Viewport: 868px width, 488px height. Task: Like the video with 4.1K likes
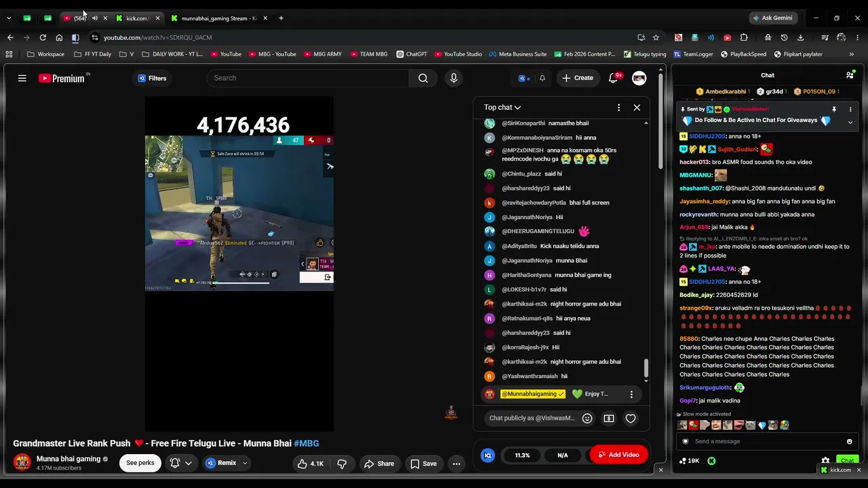coord(311,464)
